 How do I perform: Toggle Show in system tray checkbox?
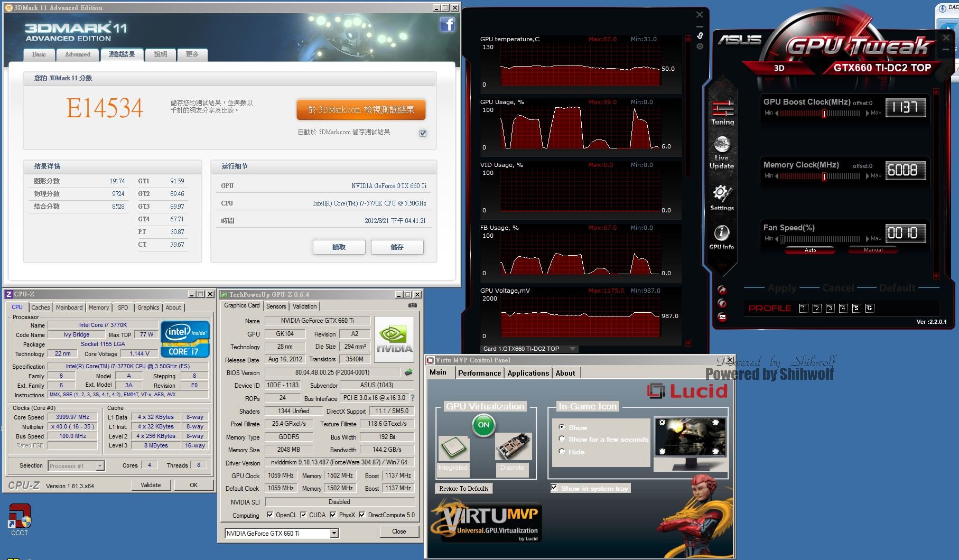click(x=554, y=488)
